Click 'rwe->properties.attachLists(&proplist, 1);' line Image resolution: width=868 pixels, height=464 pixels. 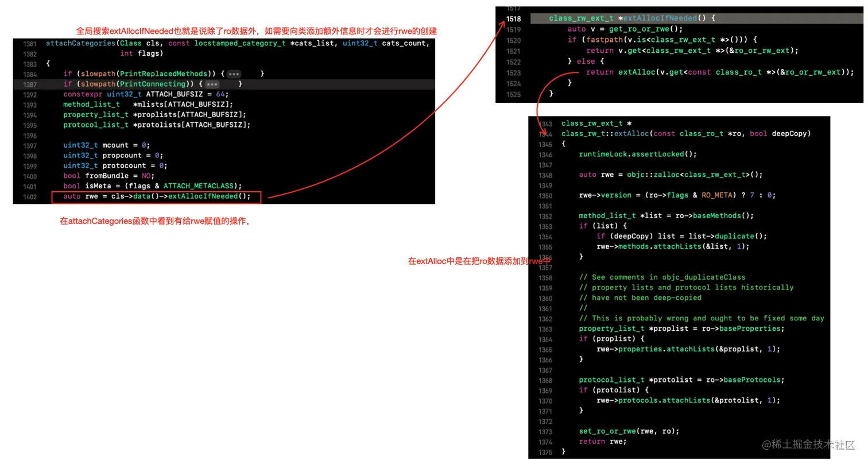[688, 349]
